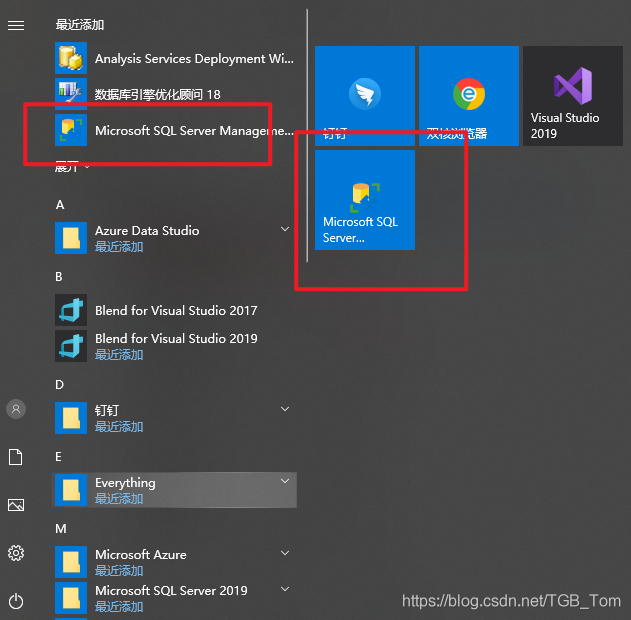This screenshot has height=620, width=631.
Task: Open Documents from the sidebar
Action: [16, 457]
